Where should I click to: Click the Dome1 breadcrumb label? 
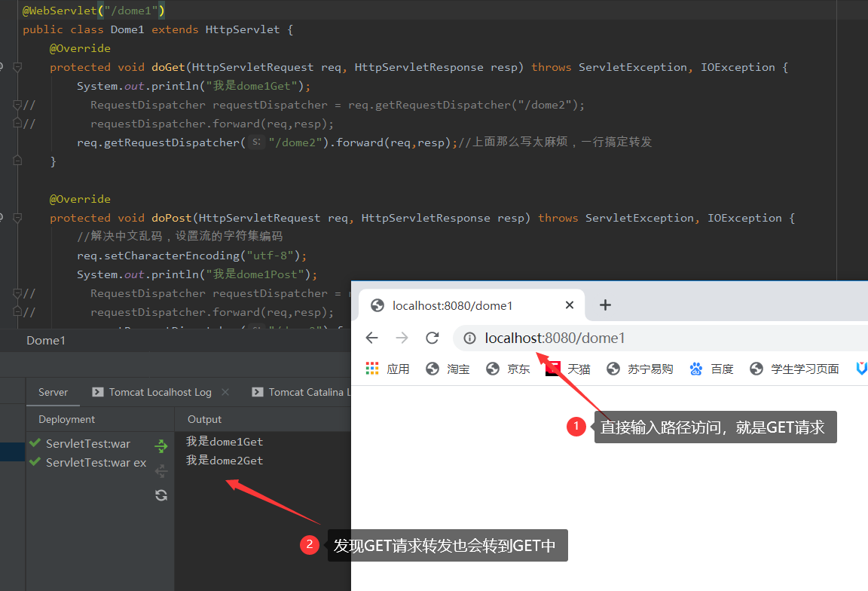(46, 341)
